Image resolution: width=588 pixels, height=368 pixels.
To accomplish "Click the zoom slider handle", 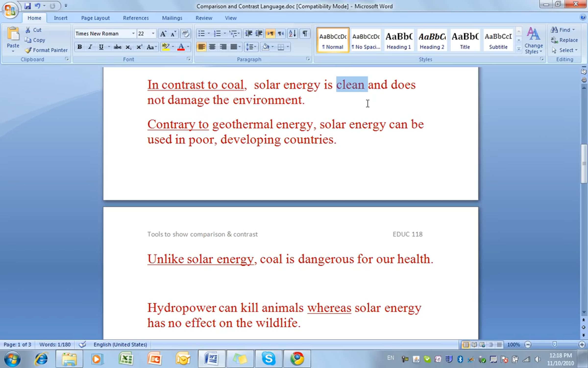I will coord(555,344).
